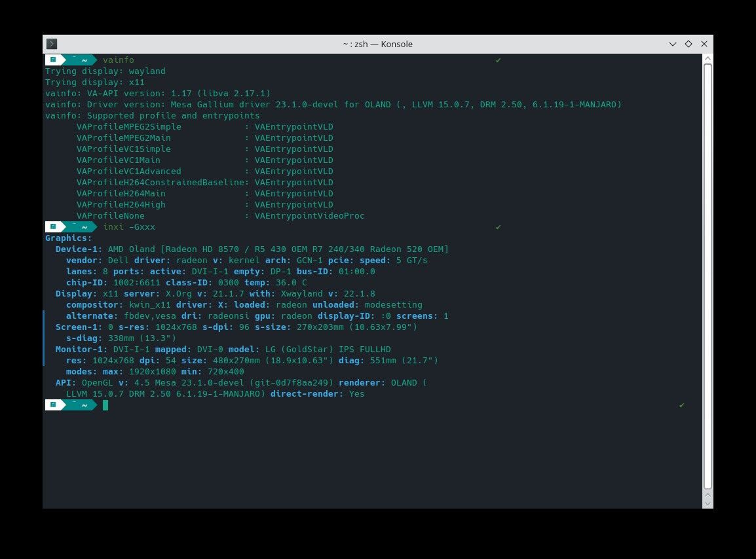Click 'Xwayland' text

302,293
